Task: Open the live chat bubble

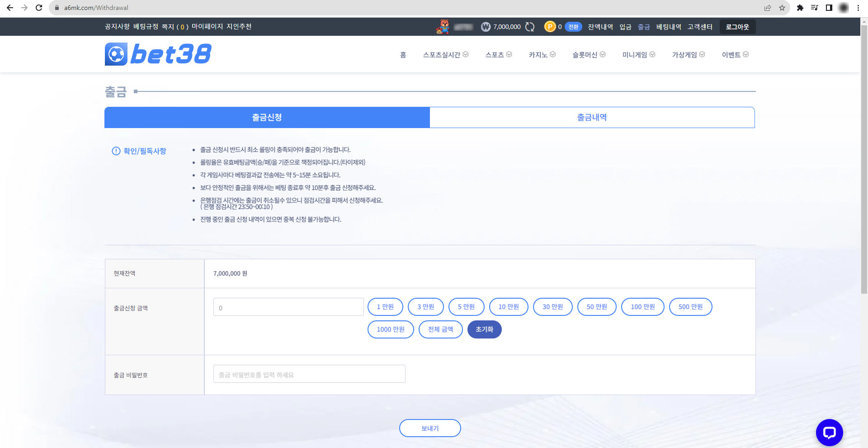Action: [830, 433]
